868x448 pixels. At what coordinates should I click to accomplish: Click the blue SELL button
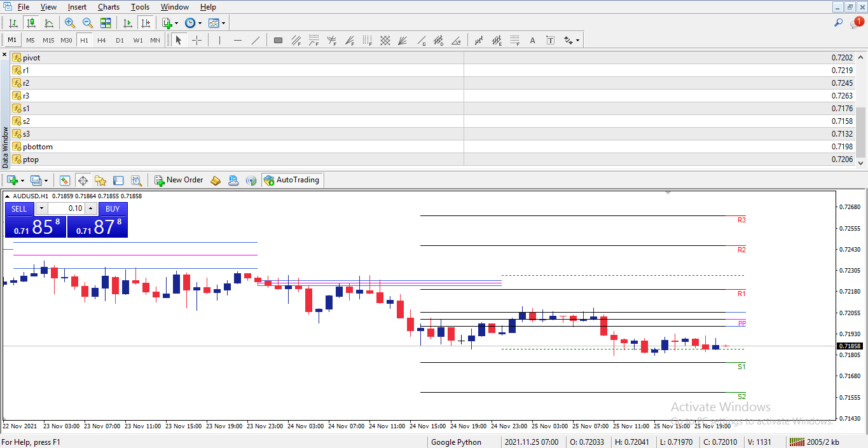pos(19,208)
